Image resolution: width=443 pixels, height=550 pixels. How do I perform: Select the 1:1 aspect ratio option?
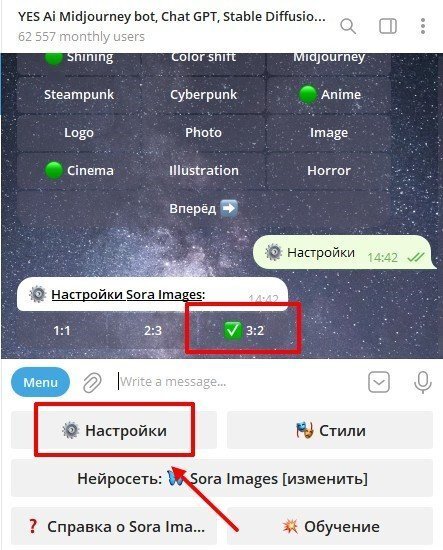tap(62, 330)
